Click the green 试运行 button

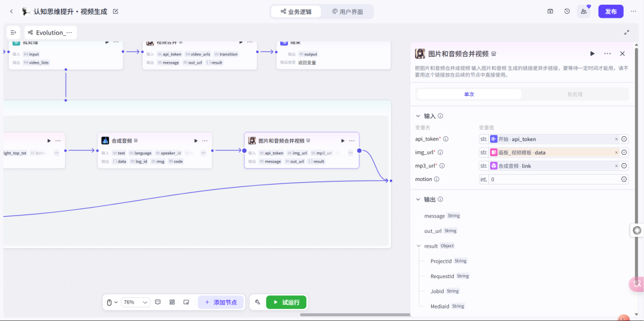(286, 302)
